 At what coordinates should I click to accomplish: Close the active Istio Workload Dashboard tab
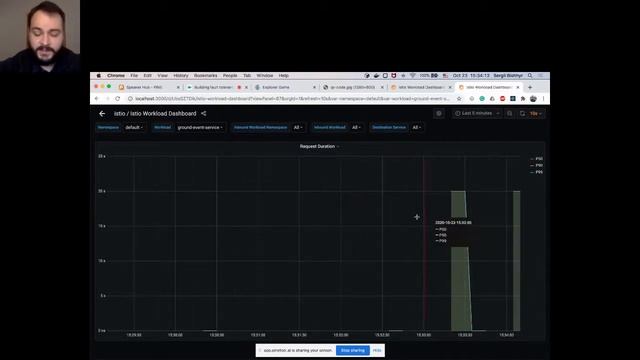tap(518, 87)
